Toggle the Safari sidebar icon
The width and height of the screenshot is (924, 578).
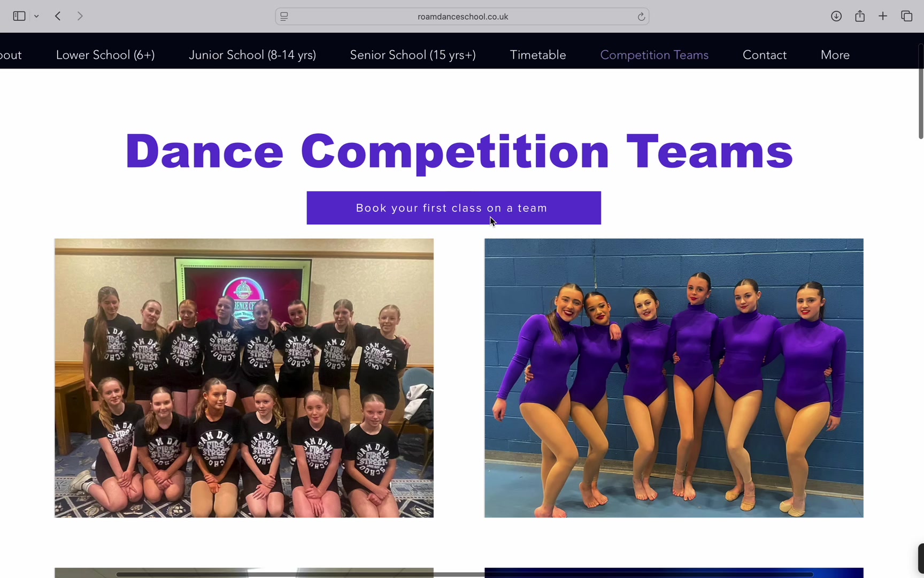pyautogui.click(x=19, y=16)
